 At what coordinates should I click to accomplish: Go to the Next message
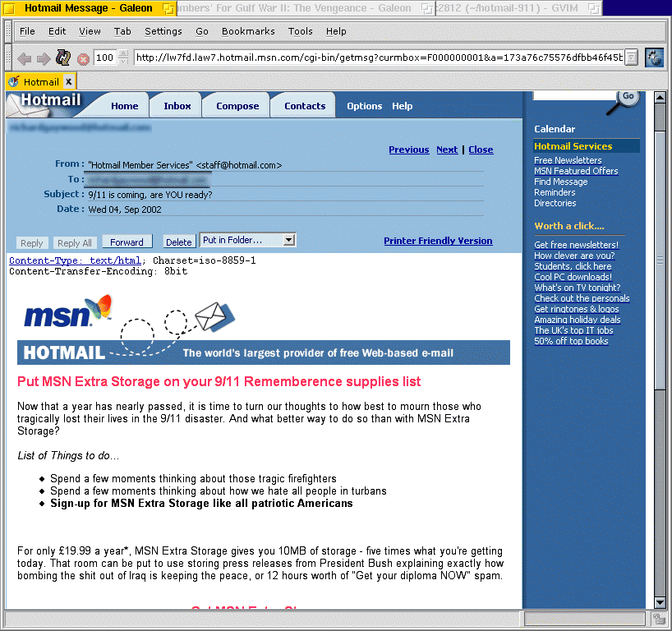click(x=447, y=150)
